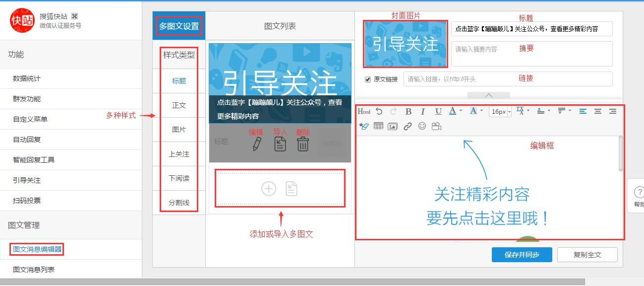Click the editor's vertical scrollbar
This screenshot has width=644, height=286.
[621, 154]
